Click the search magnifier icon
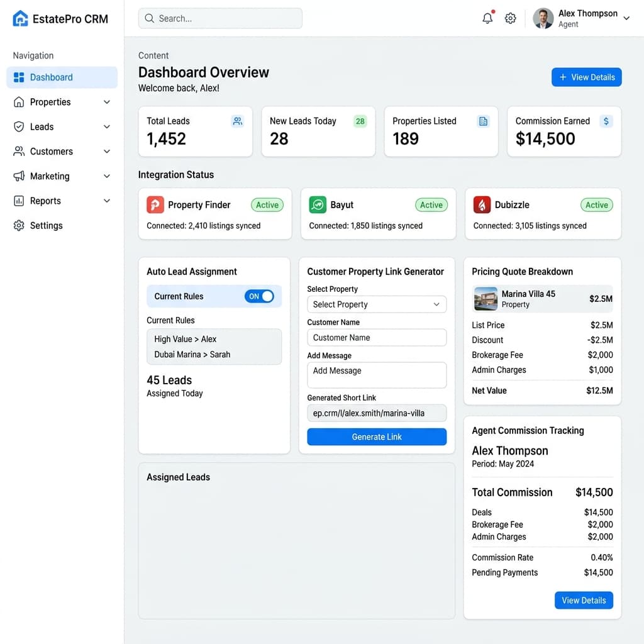This screenshot has width=644, height=644. coord(150,18)
